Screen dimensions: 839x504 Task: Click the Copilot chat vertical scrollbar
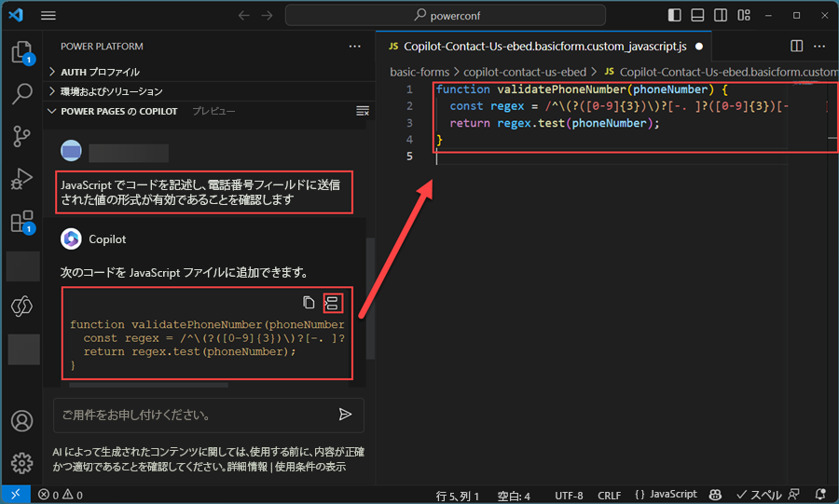370,299
